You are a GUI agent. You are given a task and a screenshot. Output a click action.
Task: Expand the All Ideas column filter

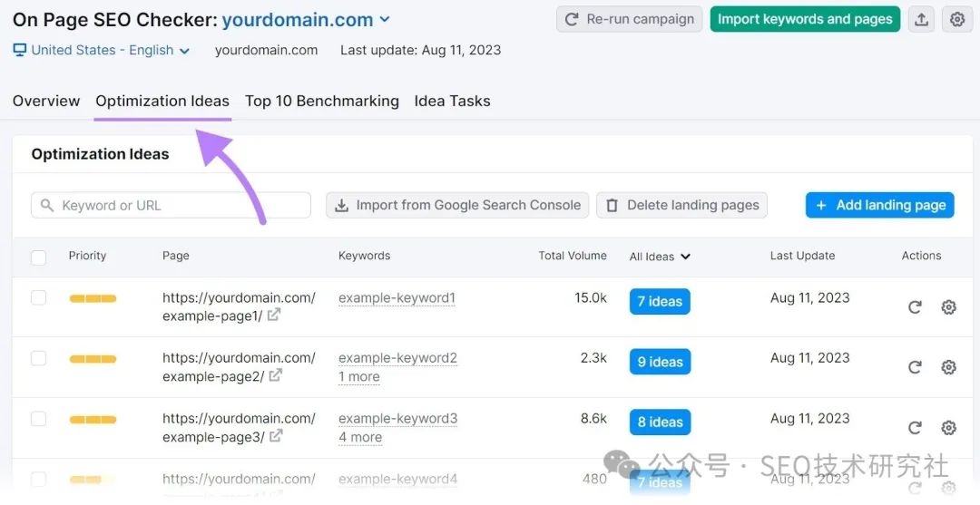click(660, 257)
